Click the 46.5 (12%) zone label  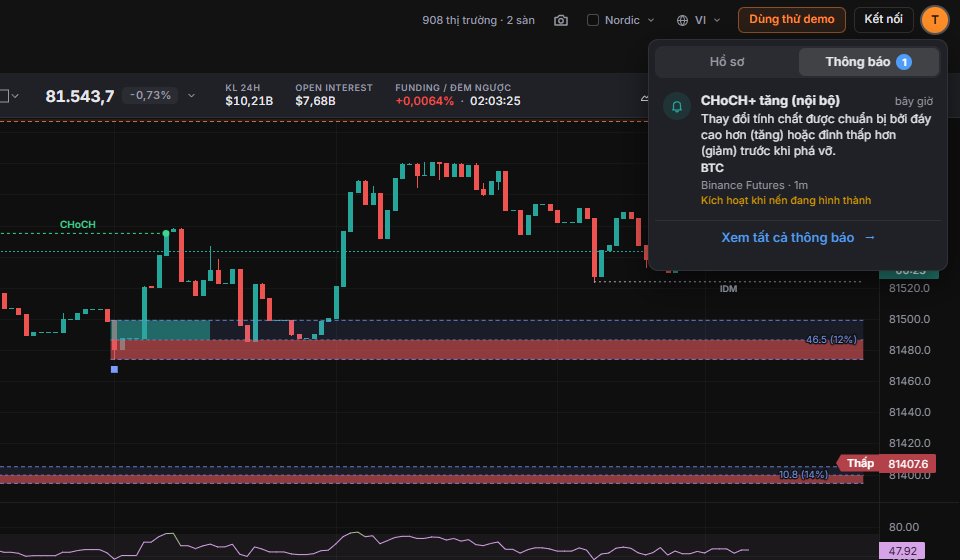831,339
